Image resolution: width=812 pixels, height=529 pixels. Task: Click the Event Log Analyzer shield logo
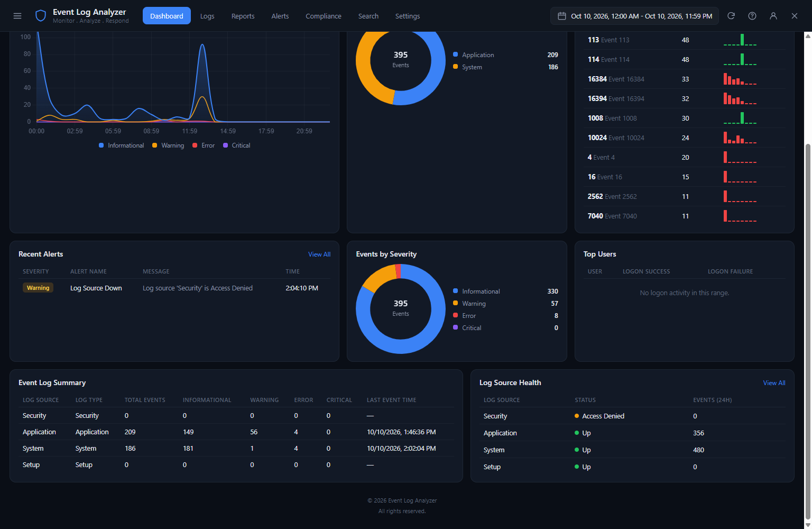(41, 16)
